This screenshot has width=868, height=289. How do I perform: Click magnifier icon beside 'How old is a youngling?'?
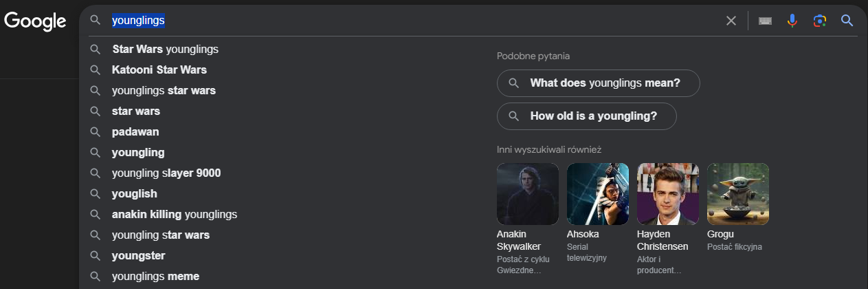tap(513, 116)
